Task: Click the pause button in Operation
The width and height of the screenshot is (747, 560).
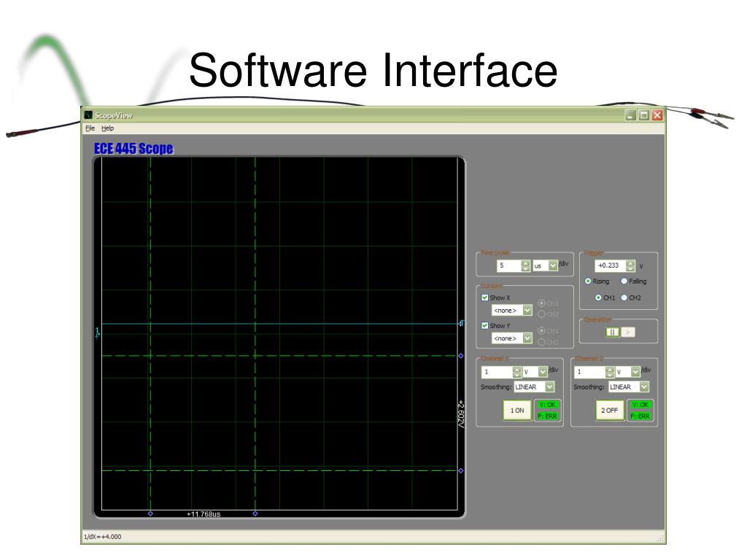Action: point(613,332)
